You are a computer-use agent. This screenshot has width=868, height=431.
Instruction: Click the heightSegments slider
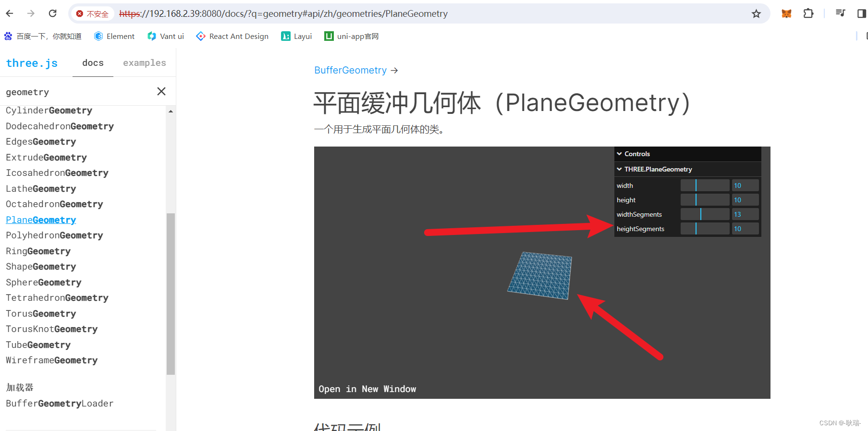tap(705, 229)
